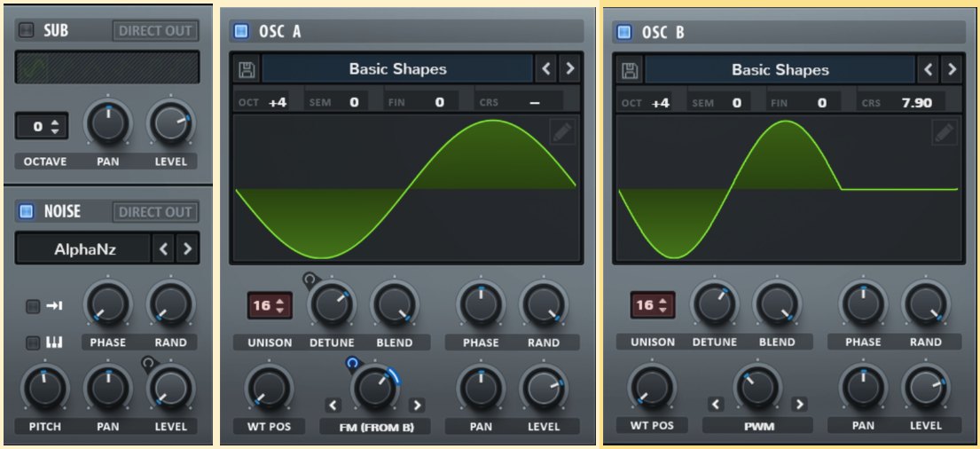The image size is (980, 449).
Task: Select next OSC B wavetable
Action: coord(952,69)
